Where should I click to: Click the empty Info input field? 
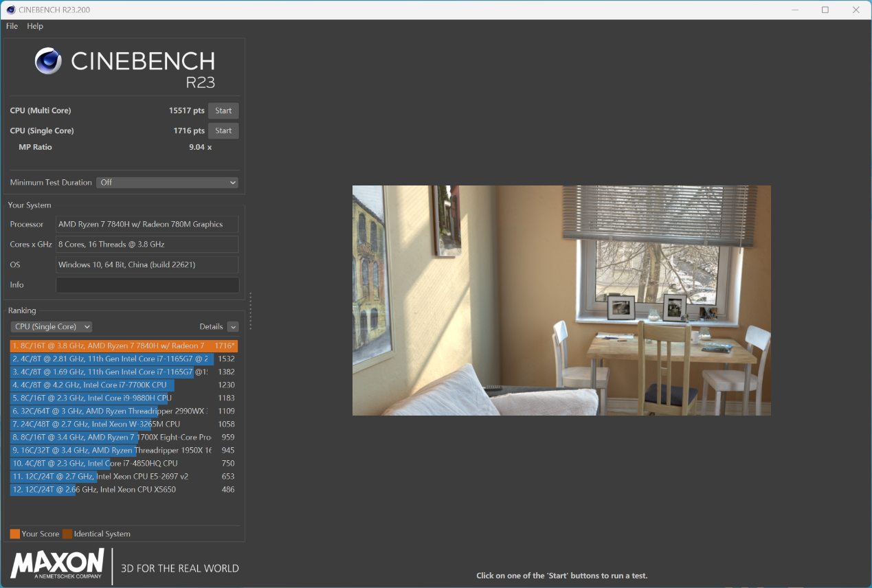(147, 285)
